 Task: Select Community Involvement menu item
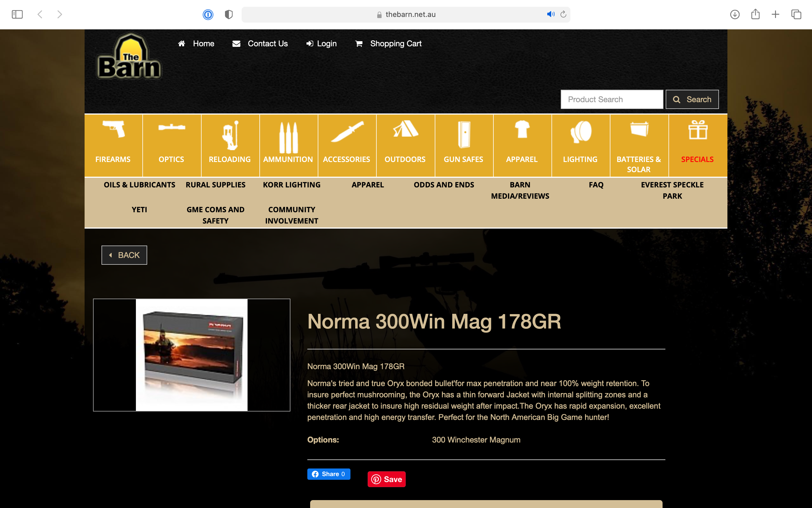coord(292,215)
